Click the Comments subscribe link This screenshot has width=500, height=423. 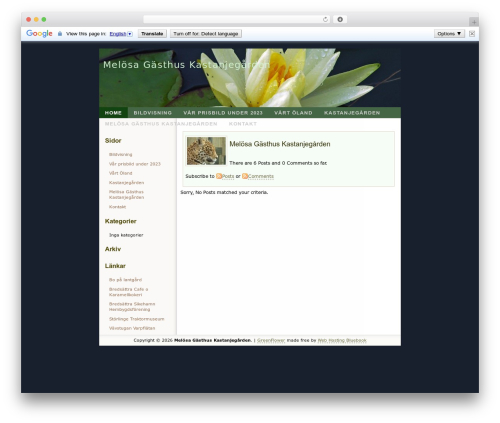261,176
